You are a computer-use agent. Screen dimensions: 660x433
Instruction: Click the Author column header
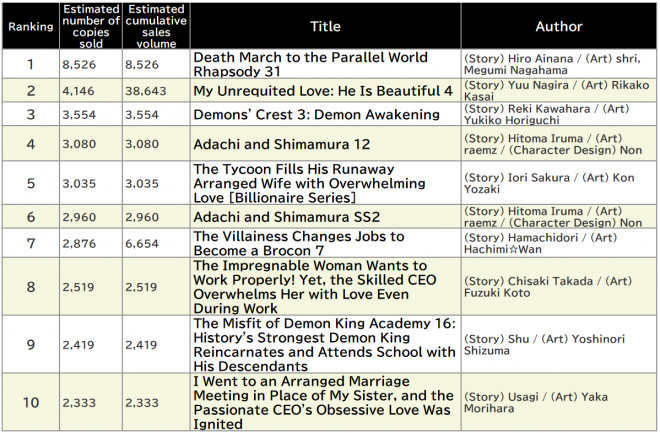559,27
